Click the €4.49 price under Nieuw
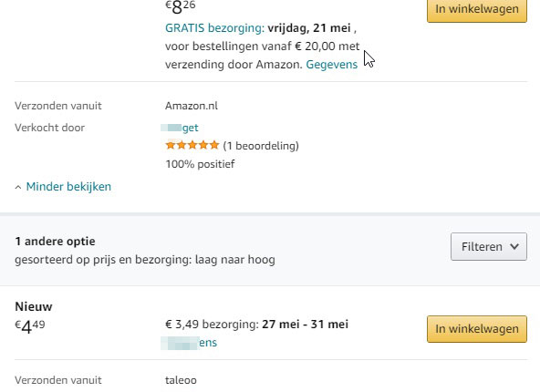Viewport: 540px width, 392px height. (30, 326)
